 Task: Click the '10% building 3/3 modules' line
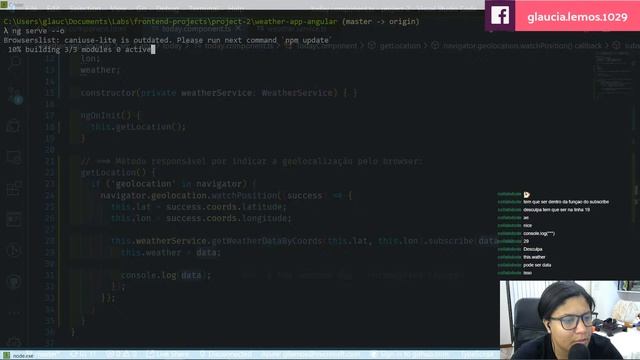click(79, 49)
